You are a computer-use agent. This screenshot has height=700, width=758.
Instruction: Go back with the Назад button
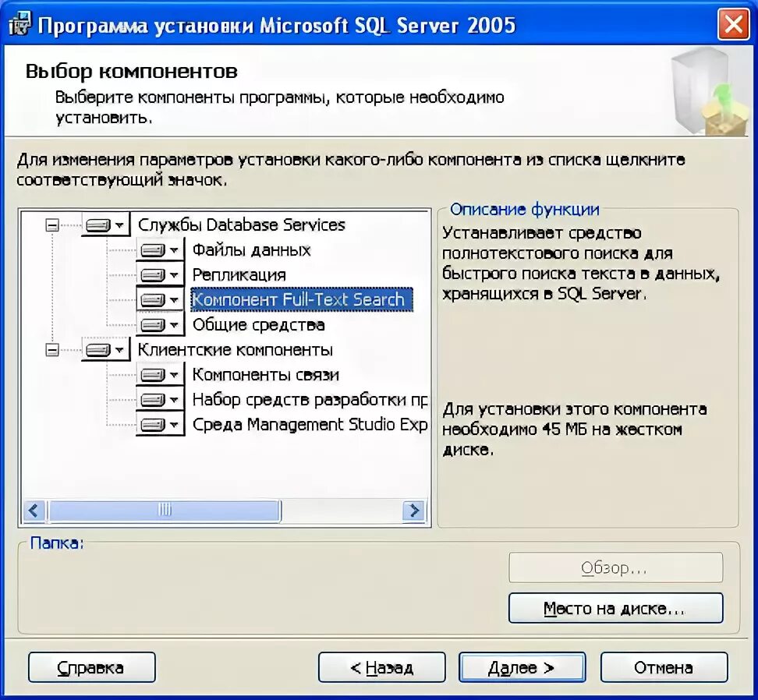pos(381,667)
